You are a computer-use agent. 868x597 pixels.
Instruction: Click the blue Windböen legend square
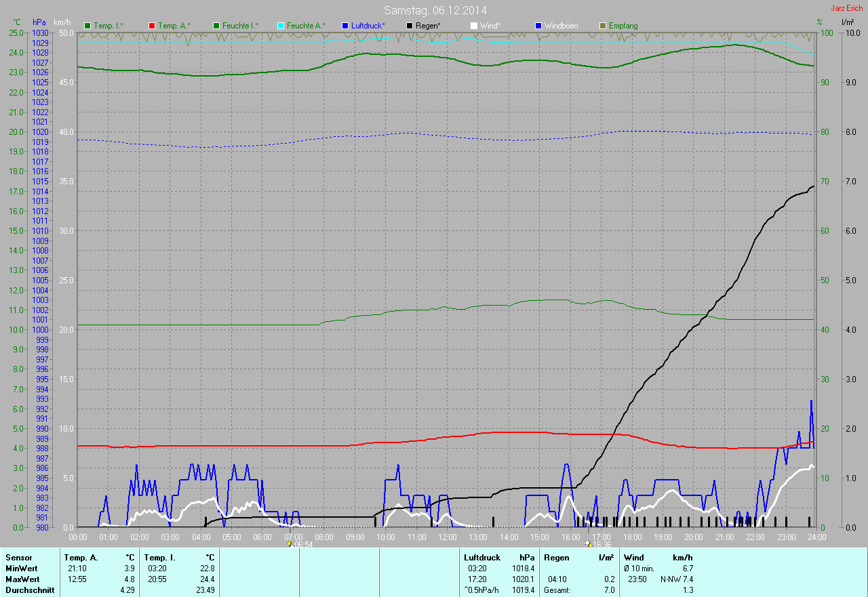click(538, 26)
